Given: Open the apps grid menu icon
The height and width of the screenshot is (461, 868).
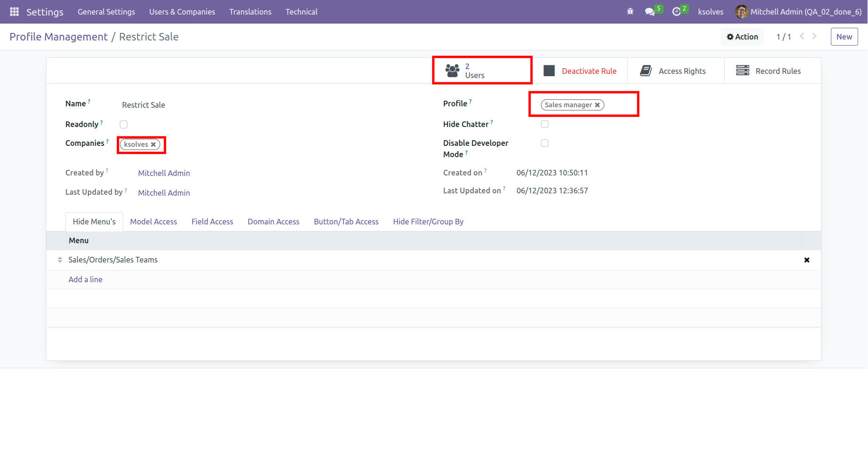Looking at the screenshot, I should (x=14, y=12).
